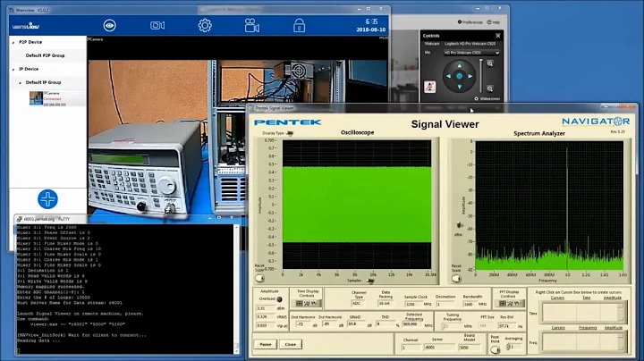Open live view eye icon in Wansview
This screenshot has width=644, height=361.
pos(109,25)
